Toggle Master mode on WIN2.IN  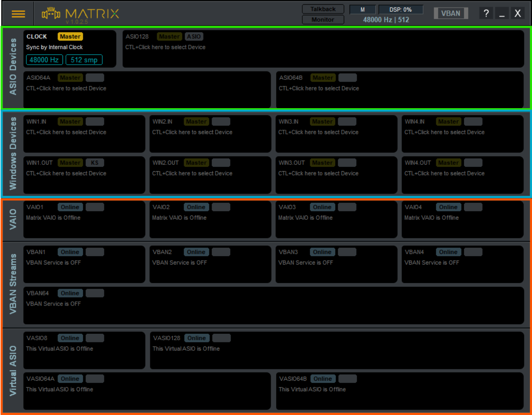[196, 121]
